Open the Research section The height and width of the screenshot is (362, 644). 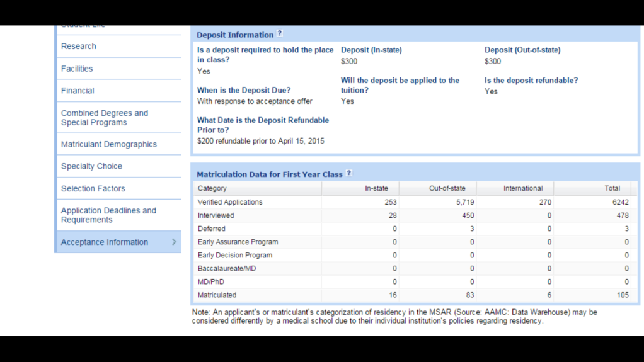[x=78, y=47]
